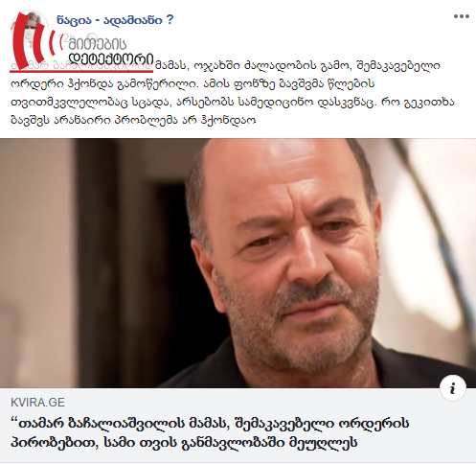This screenshot has width=476, height=464.
Task: Open the three-dot post options menu
Action: point(462,16)
